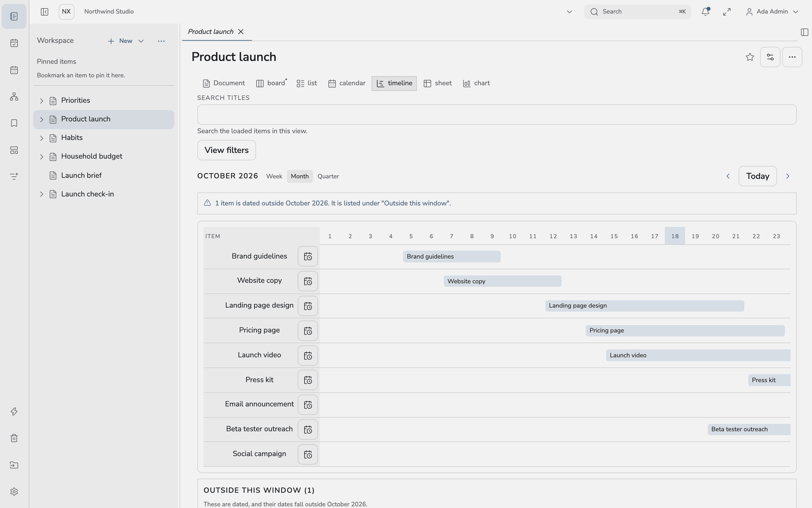Open the bookmarks icon in left rail
Screen dimensions: 812x508
[x=14, y=123]
